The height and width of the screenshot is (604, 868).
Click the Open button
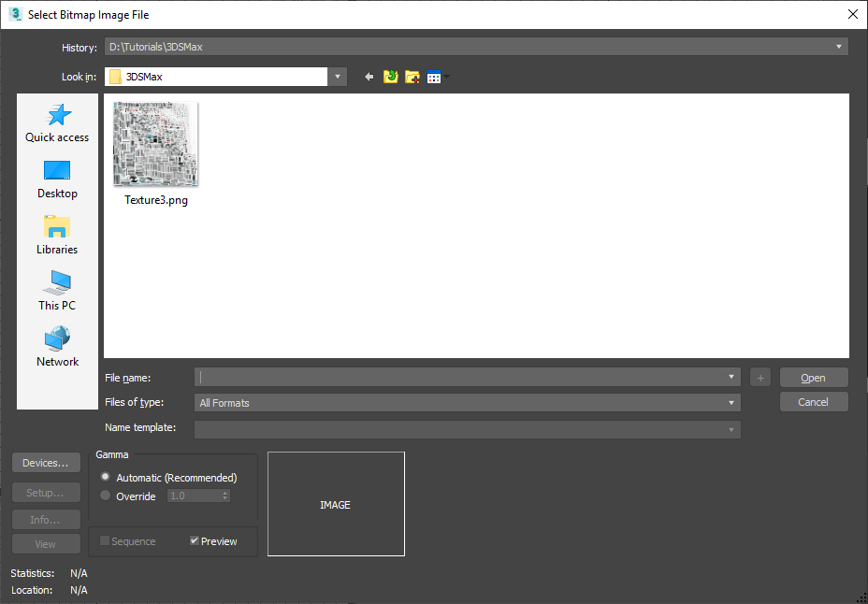(814, 377)
